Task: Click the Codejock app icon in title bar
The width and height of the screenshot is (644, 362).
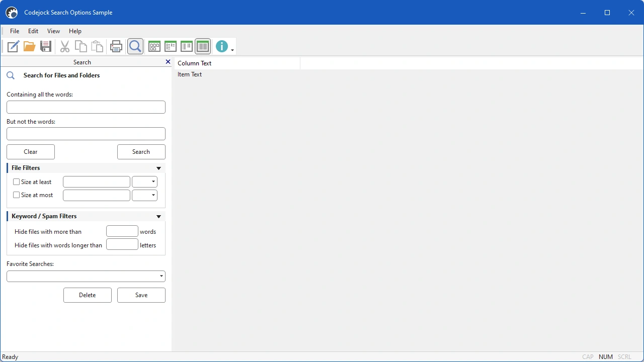Action: pyautogui.click(x=12, y=13)
